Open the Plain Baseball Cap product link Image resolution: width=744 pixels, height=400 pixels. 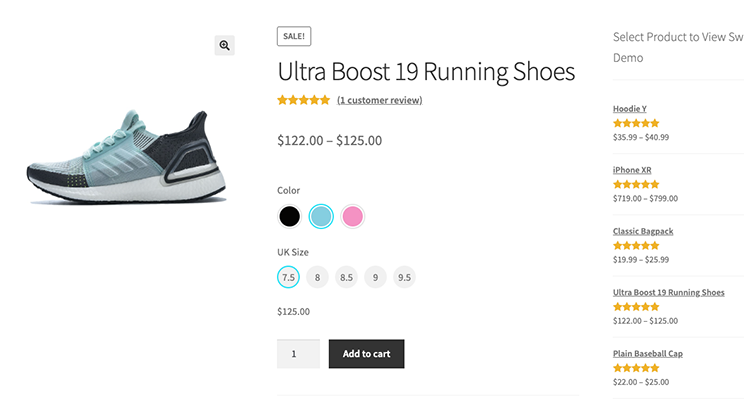click(x=648, y=353)
